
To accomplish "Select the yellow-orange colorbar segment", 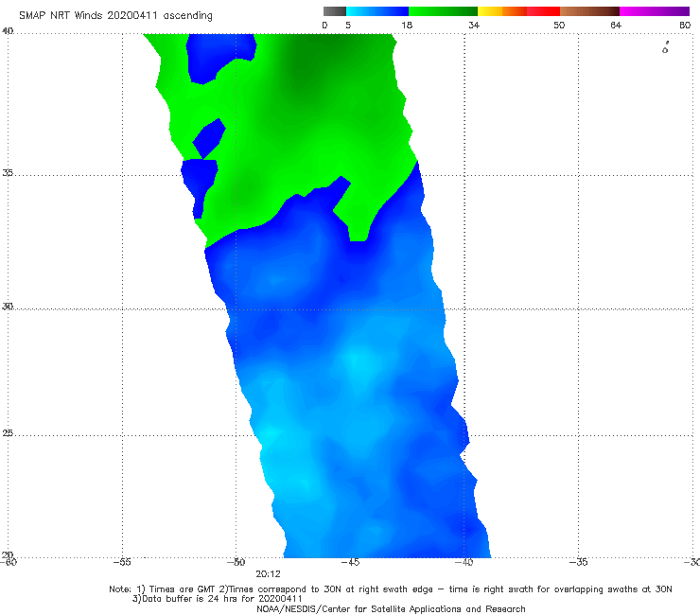I will [501, 11].
